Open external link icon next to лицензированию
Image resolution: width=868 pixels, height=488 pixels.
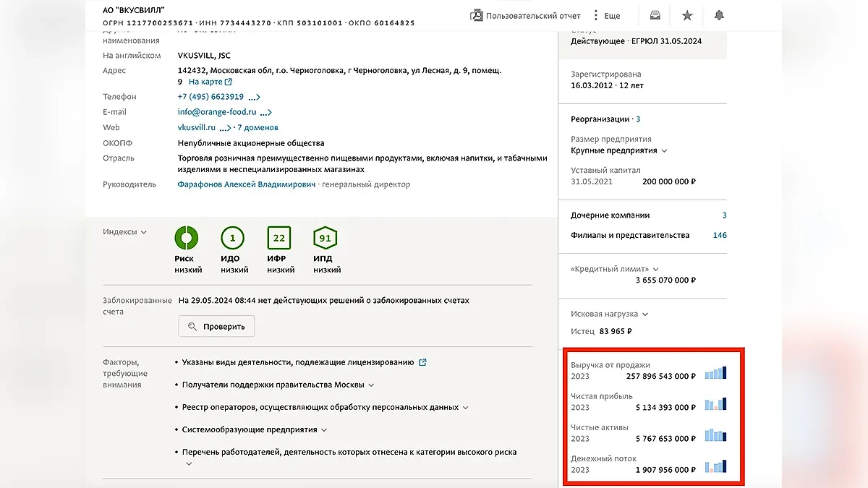click(x=423, y=362)
